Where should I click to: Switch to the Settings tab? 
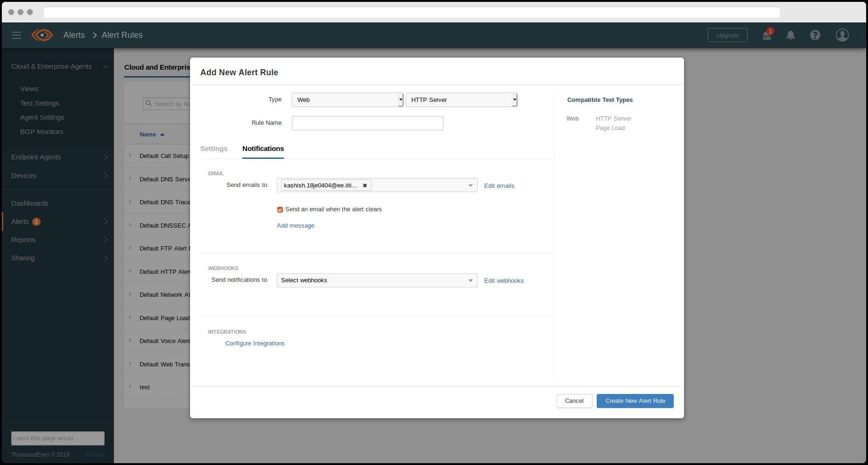(214, 149)
